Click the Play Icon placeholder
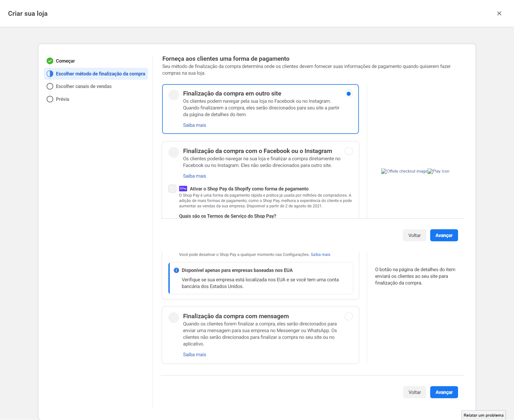Screen dimensions: 514x420 click(439, 171)
